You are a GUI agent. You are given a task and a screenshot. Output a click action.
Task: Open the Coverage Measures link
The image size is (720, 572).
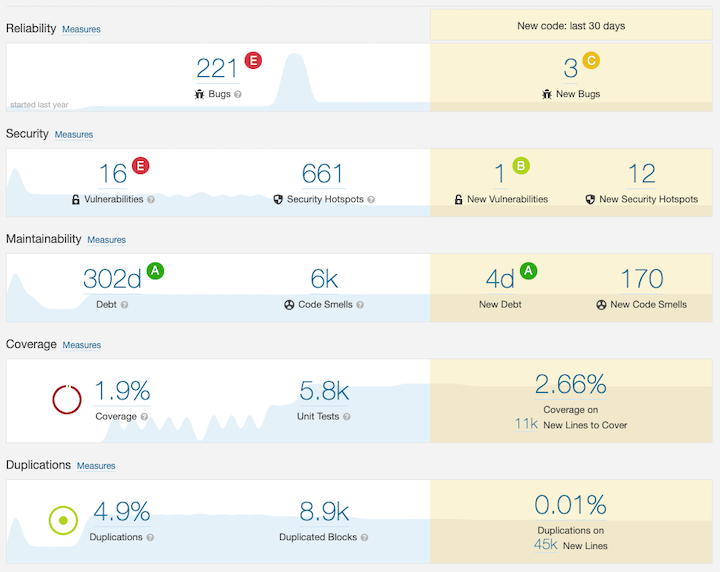pos(81,345)
